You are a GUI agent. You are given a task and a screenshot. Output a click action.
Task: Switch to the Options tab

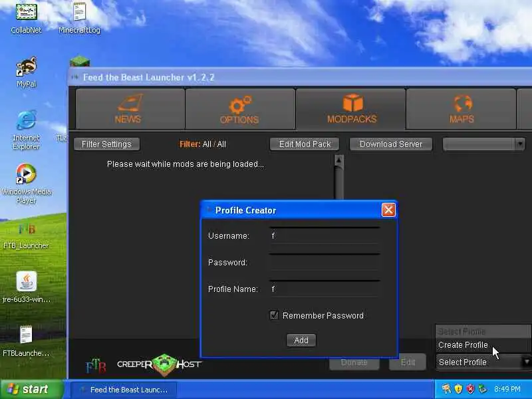240,108
